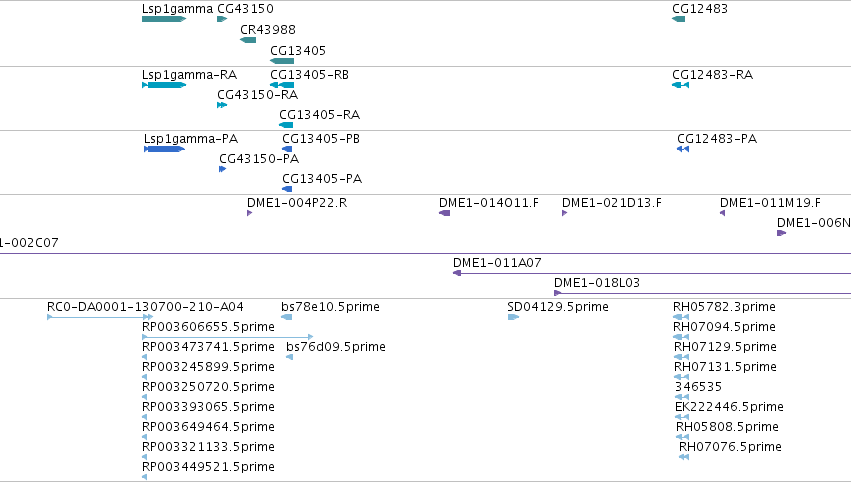The image size is (851, 482).
Task: Select DME1-014O11.F feature label
Action: coord(489,203)
